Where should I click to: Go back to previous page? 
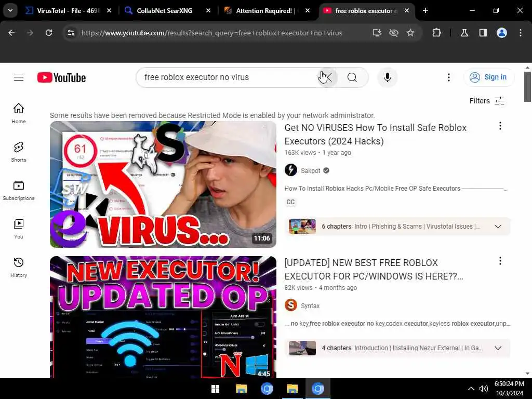pyautogui.click(x=11, y=33)
